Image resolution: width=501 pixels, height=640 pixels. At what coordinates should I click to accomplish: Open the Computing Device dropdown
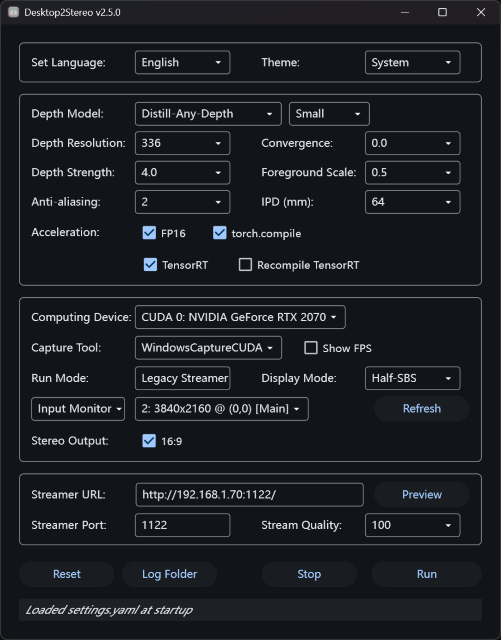(x=240, y=317)
